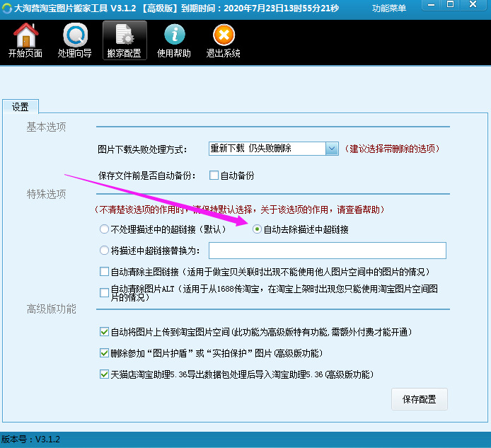Expand the 图片下载失败处理方式 dropdown arrow

coord(332,149)
